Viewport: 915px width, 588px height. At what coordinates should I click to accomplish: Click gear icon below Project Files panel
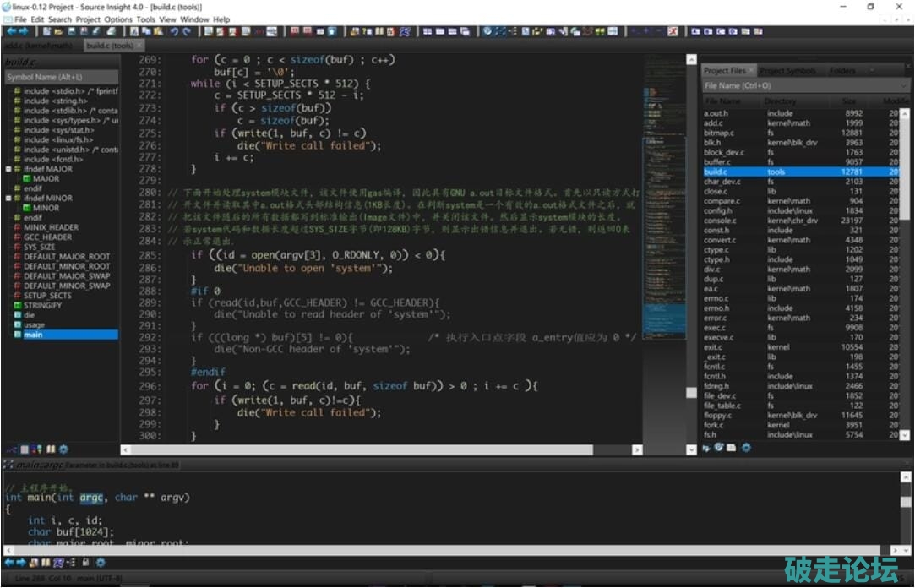pyautogui.click(x=746, y=448)
